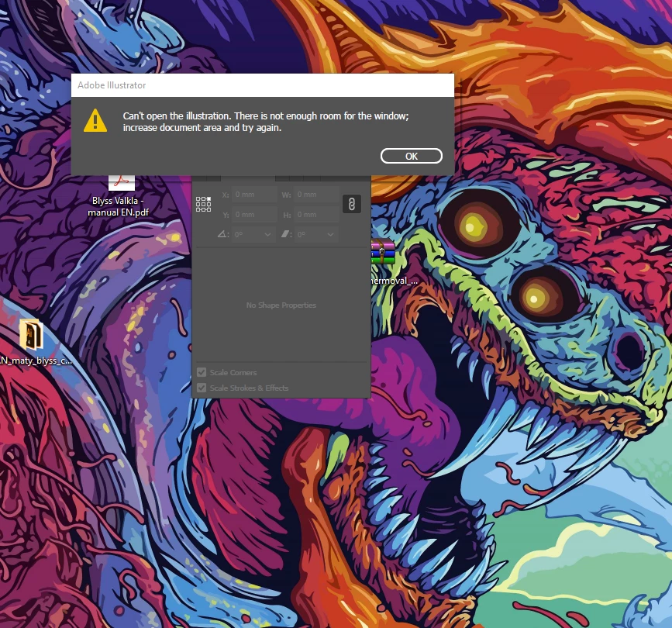Viewport: 672px width, 628px height.
Task: Click the error message text in the dialog
Action: coord(266,122)
